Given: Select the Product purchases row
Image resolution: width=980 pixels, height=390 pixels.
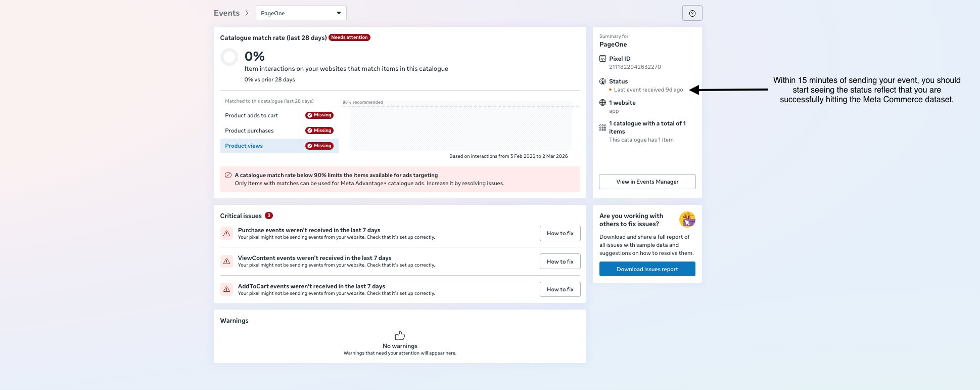Looking at the screenshot, I should click(279, 131).
